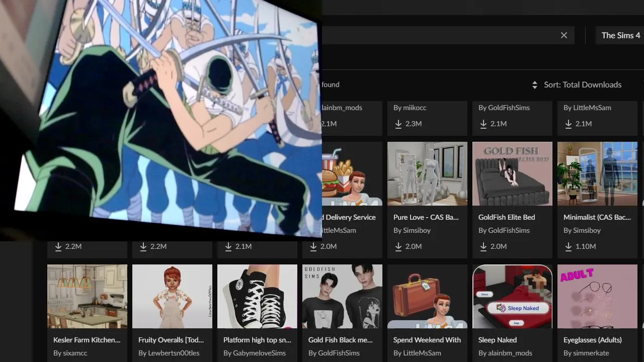Image resolution: width=644 pixels, height=362 pixels.
Task: Open Gold Fish Black men shirt thumbnail
Action: click(342, 296)
